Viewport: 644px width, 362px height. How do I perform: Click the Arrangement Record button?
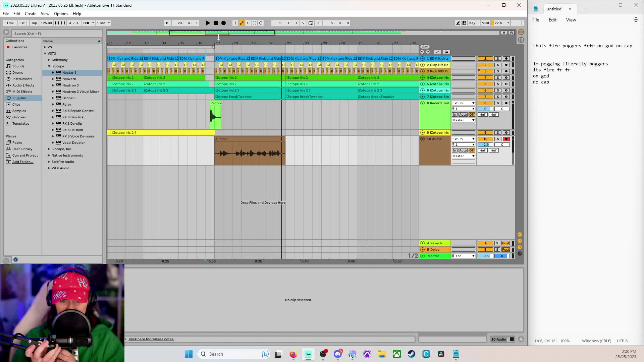pos(224,23)
